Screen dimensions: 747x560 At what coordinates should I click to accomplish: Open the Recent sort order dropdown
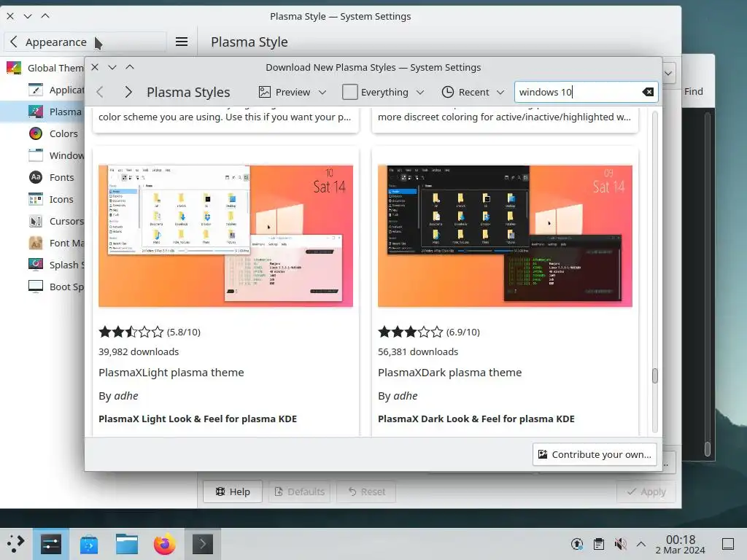[473, 92]
